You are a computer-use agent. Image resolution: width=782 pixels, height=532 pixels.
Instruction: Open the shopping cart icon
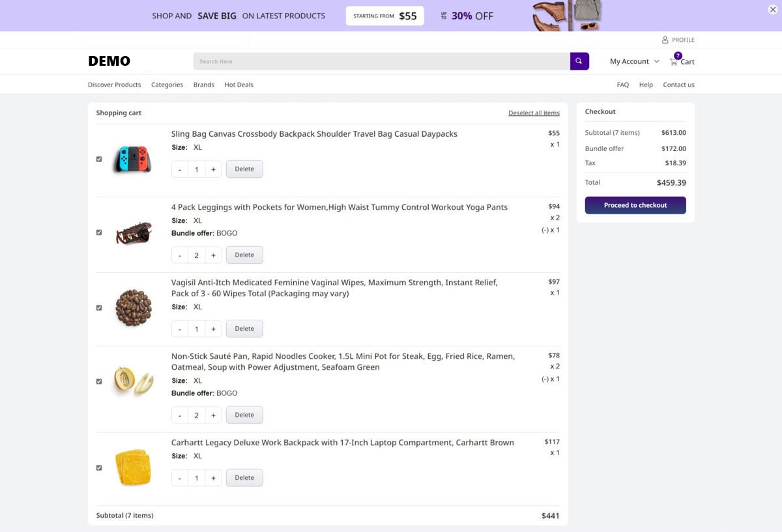point(674,62)
